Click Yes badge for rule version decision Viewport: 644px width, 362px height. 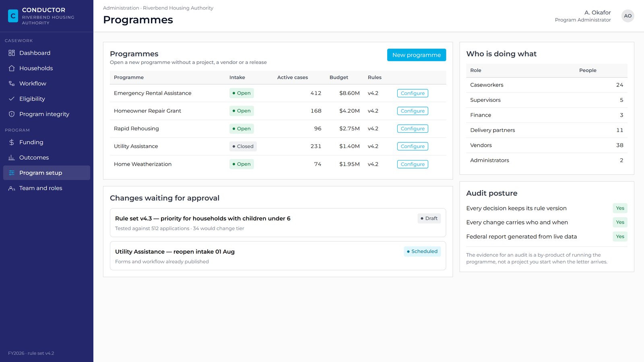click(x=620, y=208)
